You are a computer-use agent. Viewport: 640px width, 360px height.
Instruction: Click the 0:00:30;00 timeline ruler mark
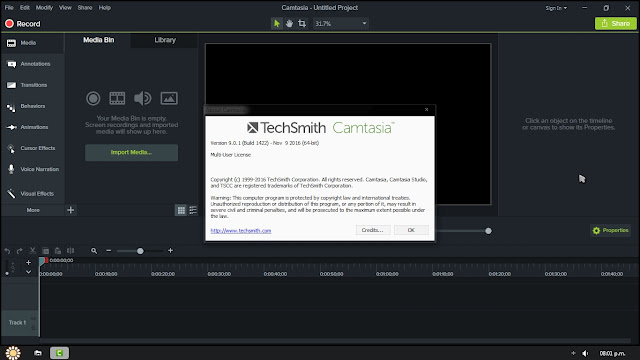[x=219, y=274]
